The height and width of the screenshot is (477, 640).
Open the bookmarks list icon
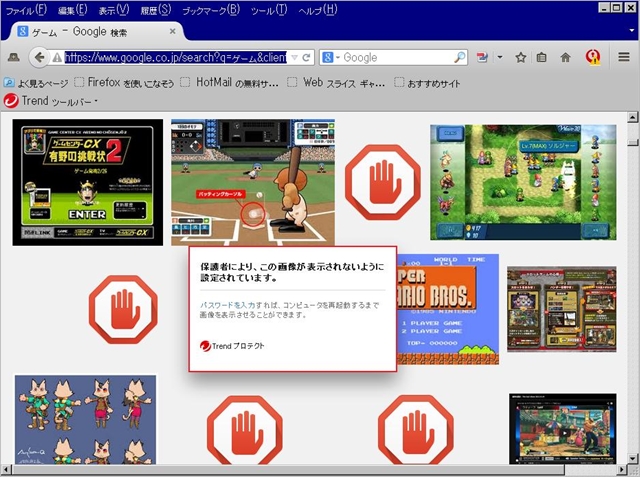click(541, 58)
